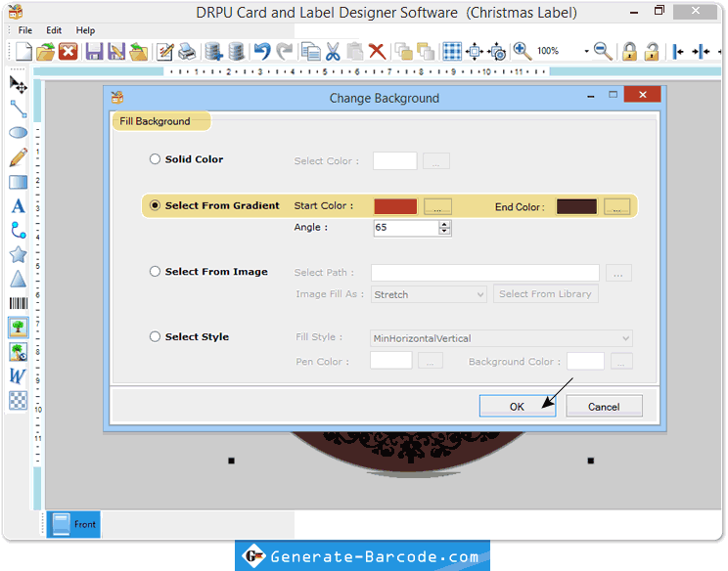
Task: Select the Select From Gradient option
Action: [x=155, y=205]
